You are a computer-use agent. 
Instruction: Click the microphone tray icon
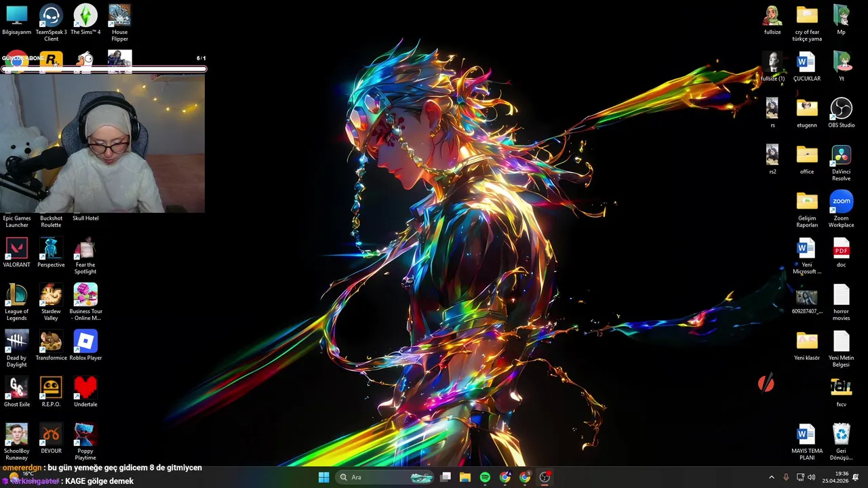[786, 477]
